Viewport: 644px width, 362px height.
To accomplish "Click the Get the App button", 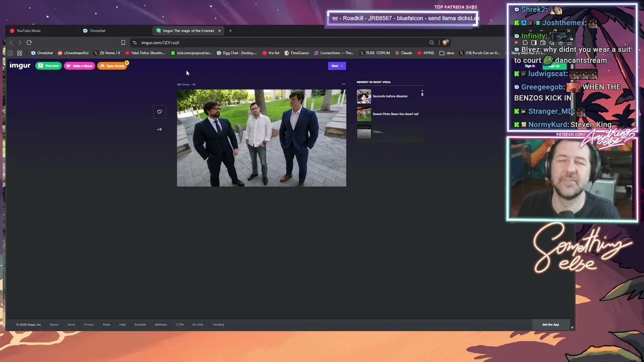I will pos(550,325).
